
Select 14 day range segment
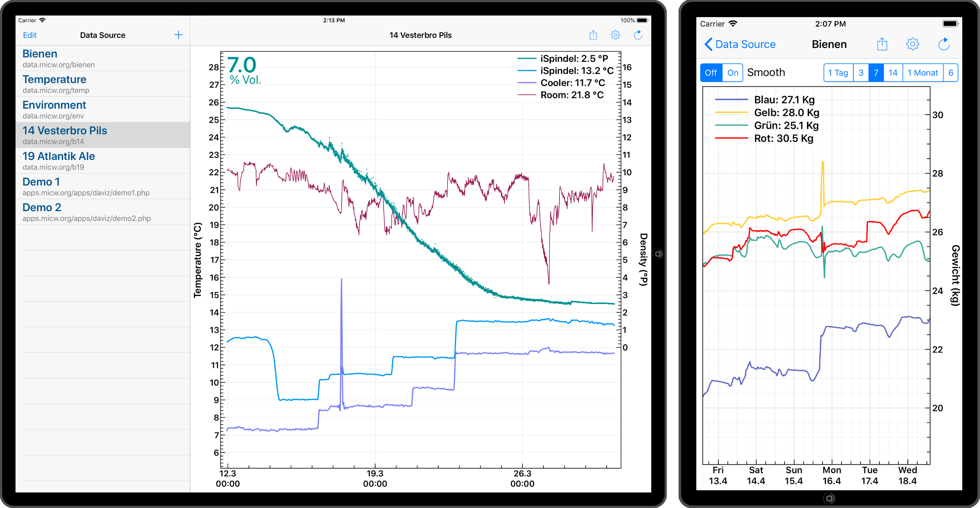click(893, 73)
